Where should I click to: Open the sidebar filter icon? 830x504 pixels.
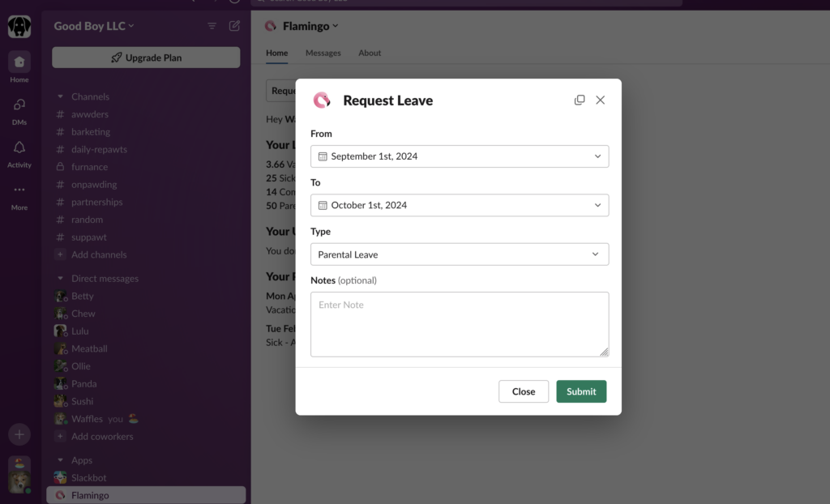point(212,26)
